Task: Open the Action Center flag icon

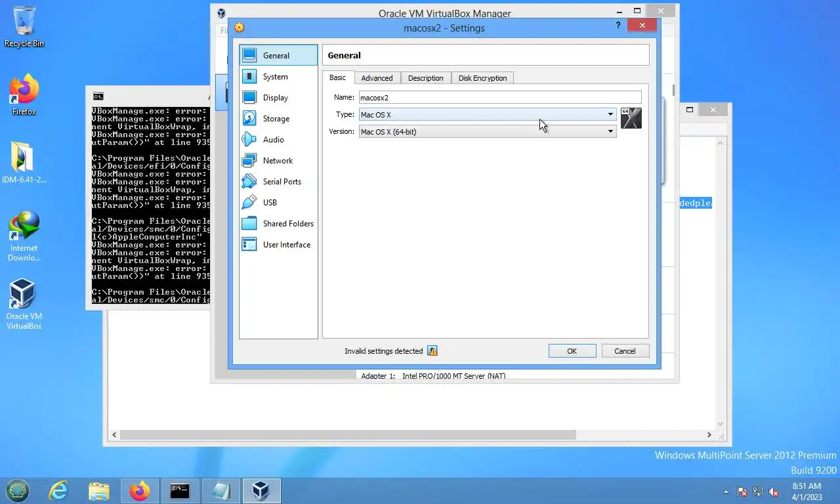Action: (x=742, y=492)
